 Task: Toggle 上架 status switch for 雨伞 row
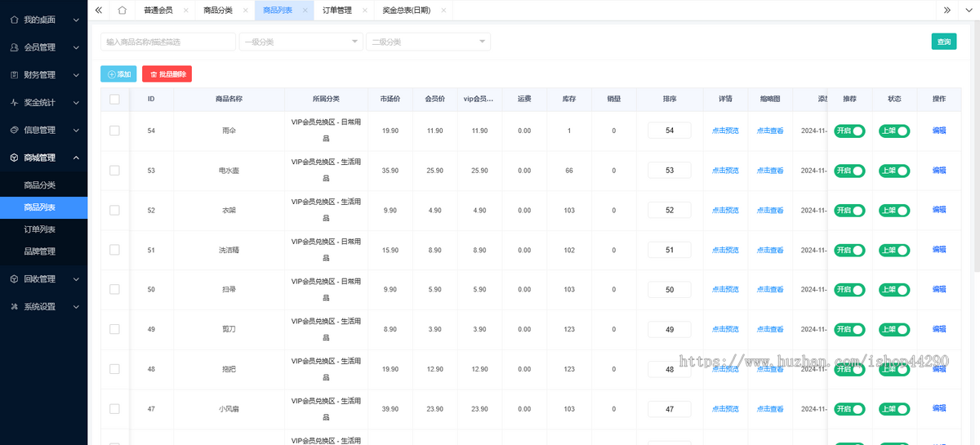[894, 131]
